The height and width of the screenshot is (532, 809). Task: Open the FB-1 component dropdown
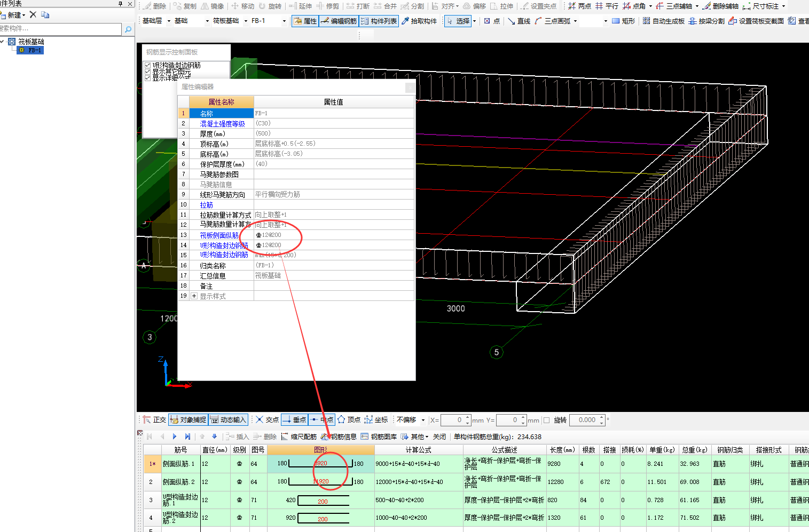click(284, 21)
